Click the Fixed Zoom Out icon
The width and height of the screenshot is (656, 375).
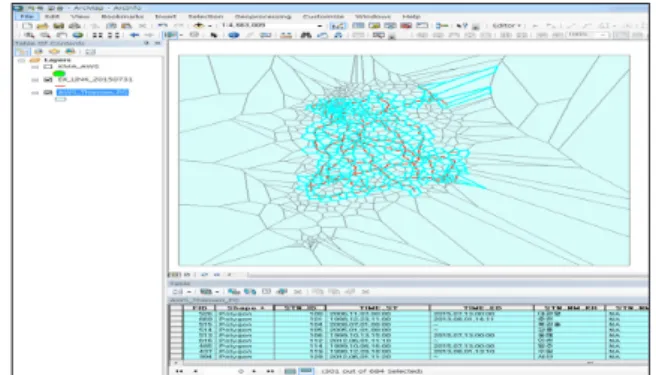[x=113, y=35]
